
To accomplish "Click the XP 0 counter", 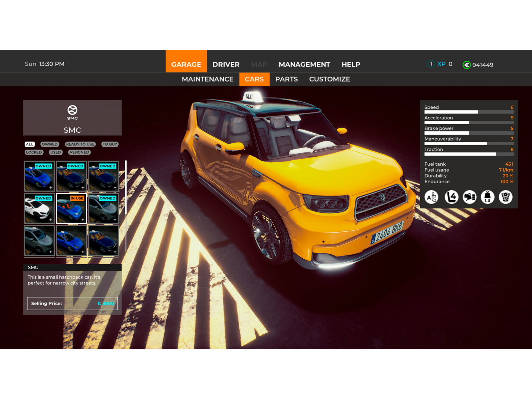I will (x=445, y=64).
